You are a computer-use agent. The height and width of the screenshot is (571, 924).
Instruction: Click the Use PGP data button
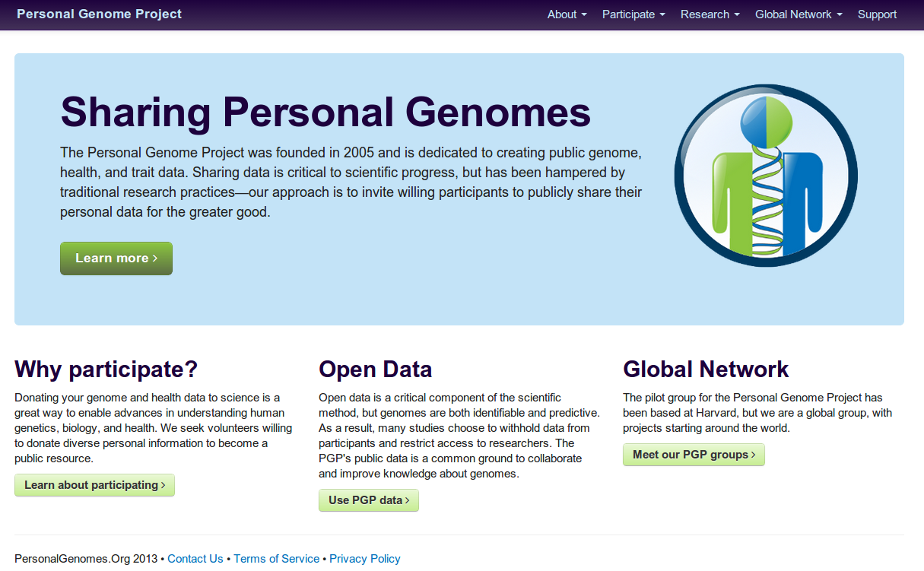368,500
